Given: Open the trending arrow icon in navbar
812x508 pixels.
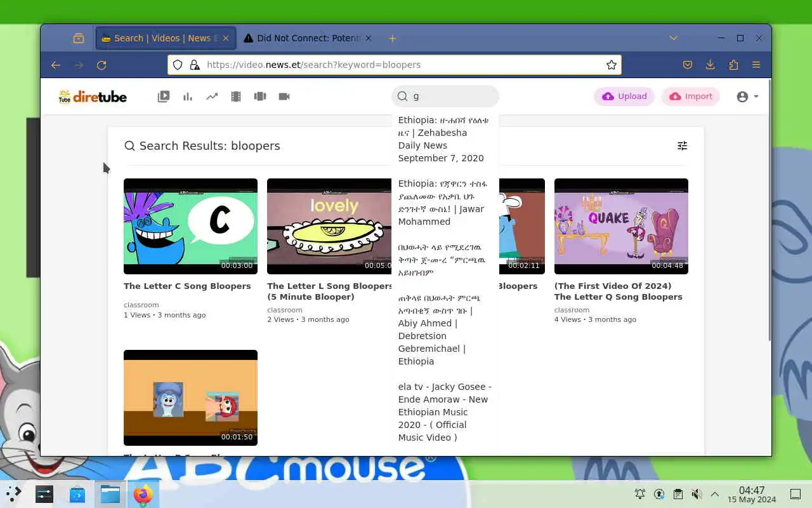Looking at the screenshot, I should tap(212, 97).
